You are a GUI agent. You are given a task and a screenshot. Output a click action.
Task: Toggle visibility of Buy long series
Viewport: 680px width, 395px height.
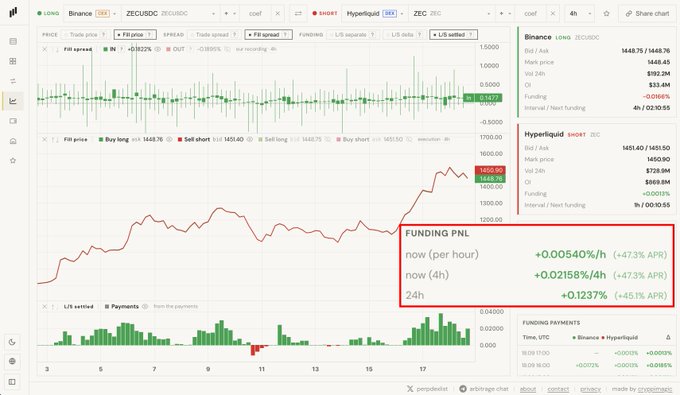click(x=169, y=139)
